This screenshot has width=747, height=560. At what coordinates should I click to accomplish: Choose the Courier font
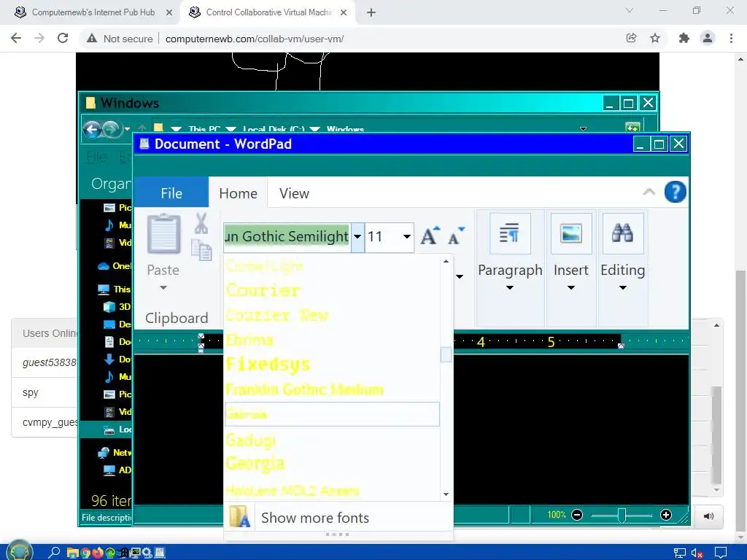click(263, 290)
